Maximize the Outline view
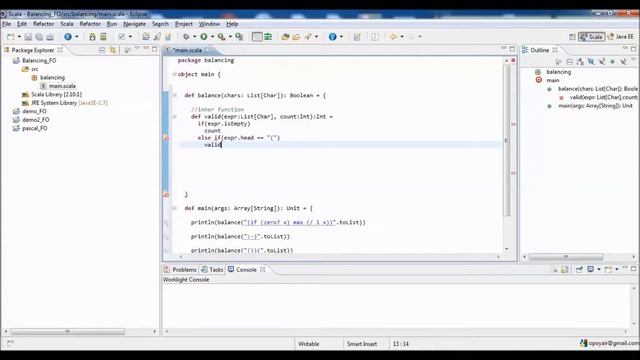 pyautogui.click(x=633, y=49)
